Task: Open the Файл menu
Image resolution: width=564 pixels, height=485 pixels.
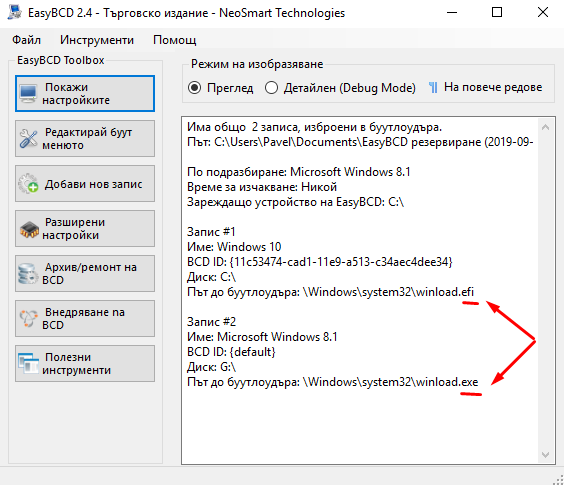Action: tap(26, 40)
